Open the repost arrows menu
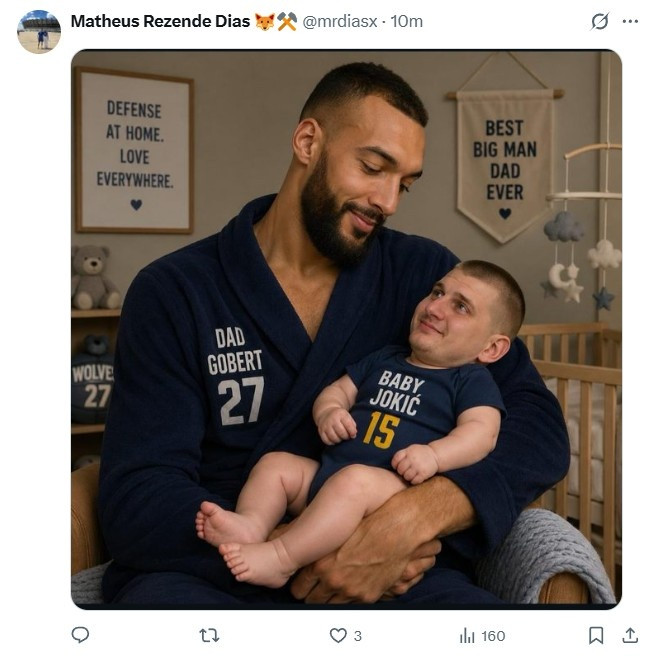Screen dimensions: 650x658 (x=209, y=635)
